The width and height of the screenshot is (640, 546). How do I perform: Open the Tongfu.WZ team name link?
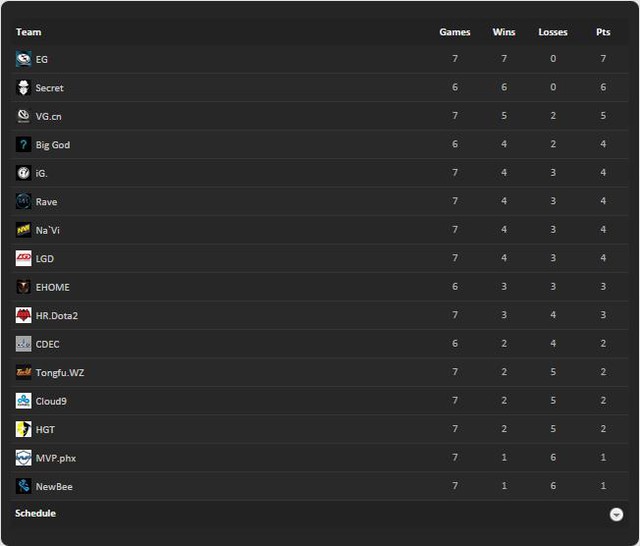pos(60,373)
